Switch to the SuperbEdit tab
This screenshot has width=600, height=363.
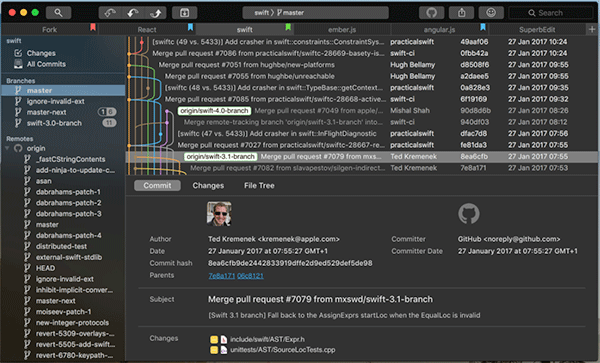[x=537, y=29]
